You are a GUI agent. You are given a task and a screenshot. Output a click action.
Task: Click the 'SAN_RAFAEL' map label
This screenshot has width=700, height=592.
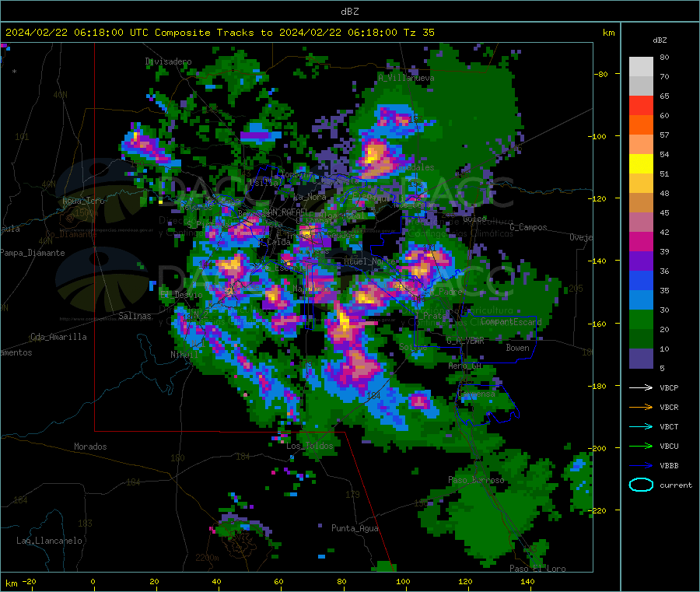(285, 212)
